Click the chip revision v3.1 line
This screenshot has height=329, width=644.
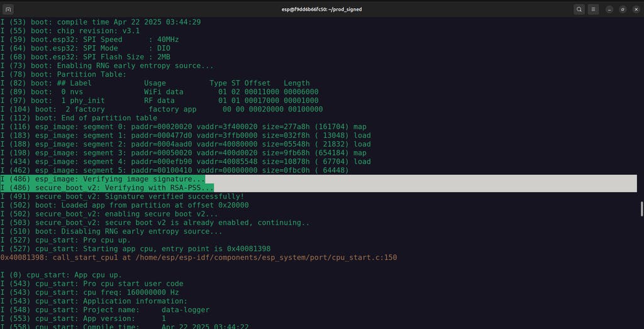[x=70, y=31]
